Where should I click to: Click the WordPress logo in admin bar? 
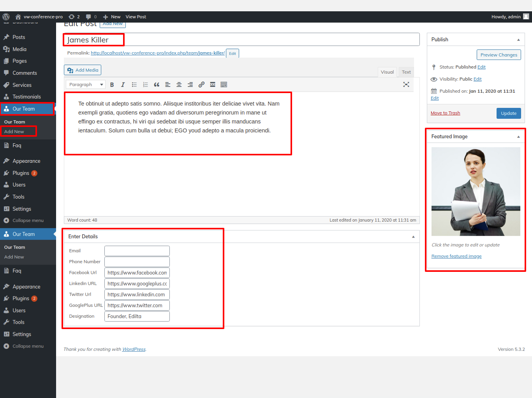tap(6, 17)
